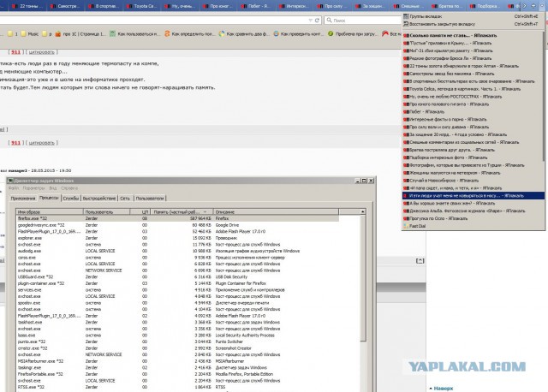Select the highlighted "И эти люди учат меня..." entry
Image resolution: width=548 pixels, height=392 pixels.
473,196
